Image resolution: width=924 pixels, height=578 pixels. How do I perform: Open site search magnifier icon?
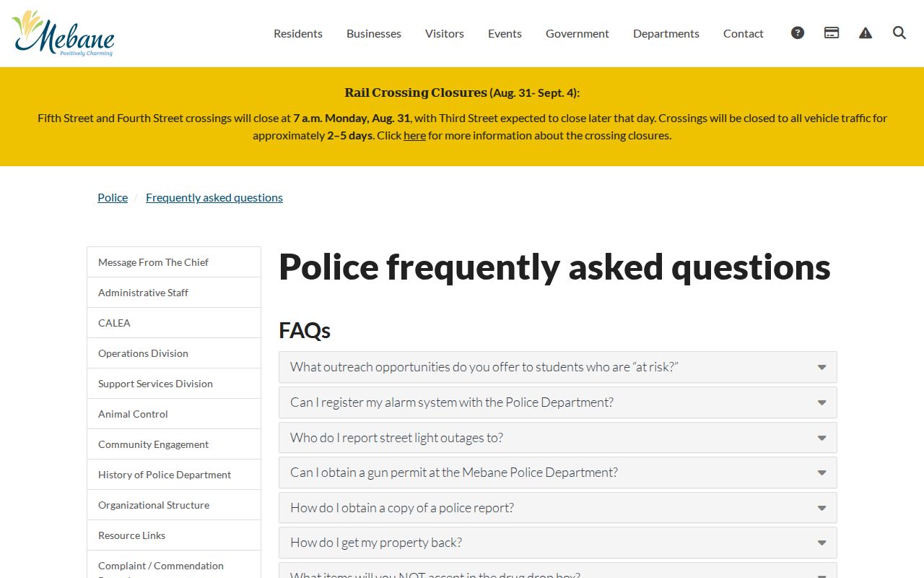899,33
